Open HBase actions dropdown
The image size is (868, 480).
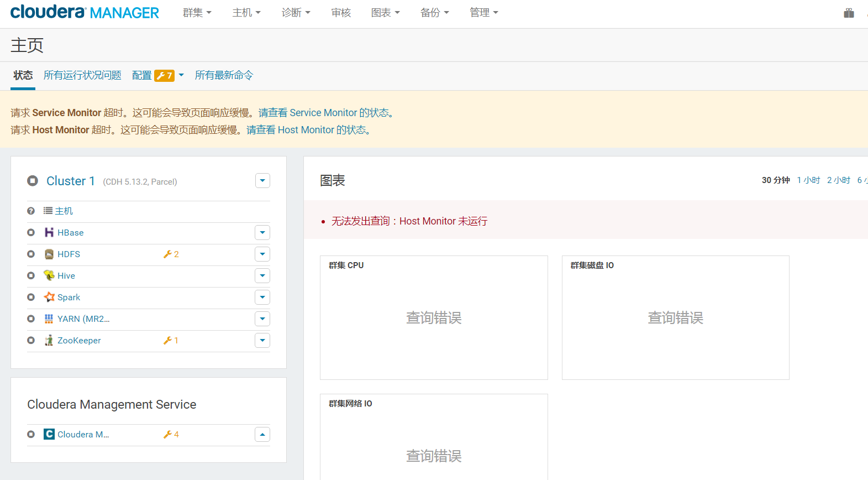(x=262, y=232)
